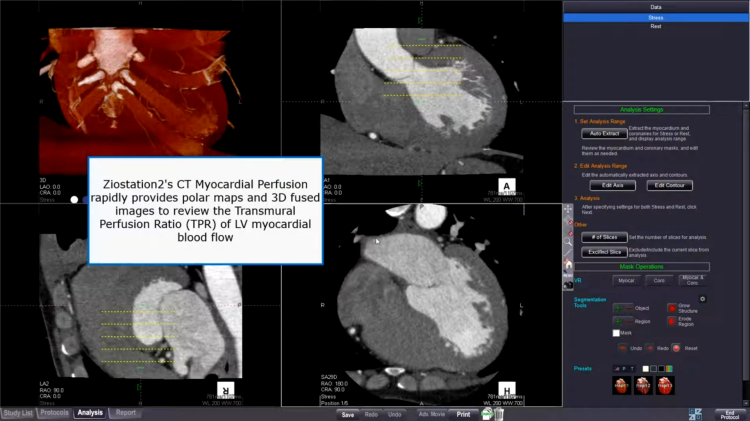Click the camera capture icon
The width and height of the screenshot is (750, 421).
pyautogui.click(x=568, y=285)
